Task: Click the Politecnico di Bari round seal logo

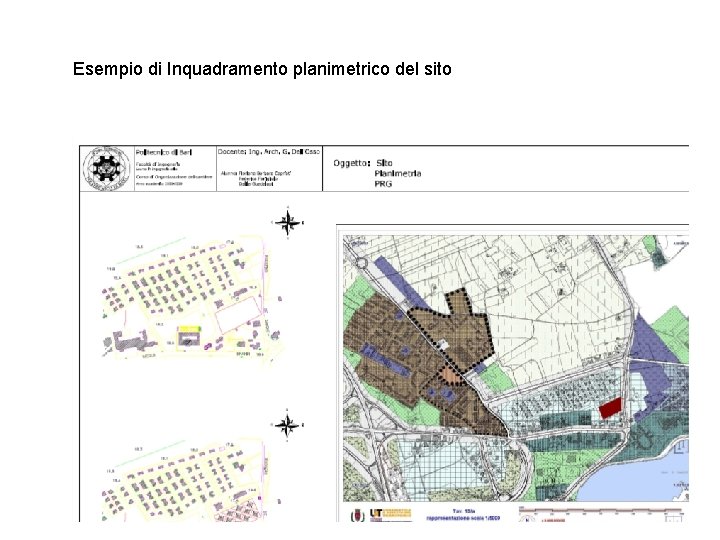Action: 106,168
